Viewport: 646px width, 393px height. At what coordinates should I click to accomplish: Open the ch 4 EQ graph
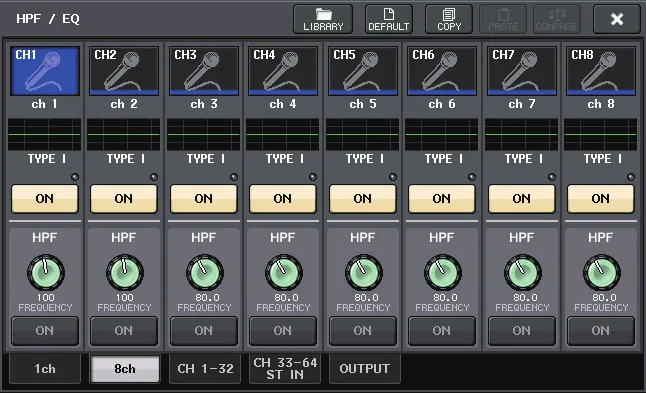(x=283, y=134)
